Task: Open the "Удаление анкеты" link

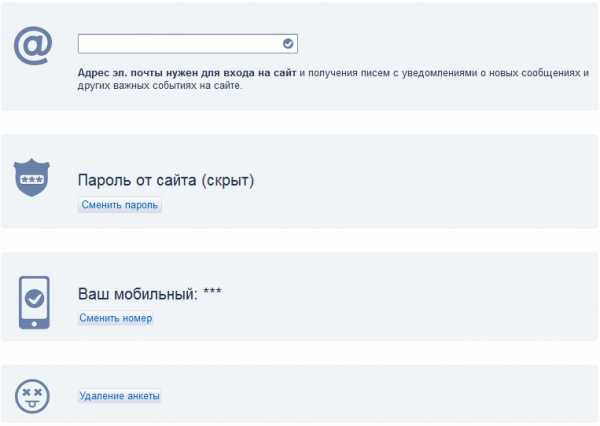Action: click(119, 396)
